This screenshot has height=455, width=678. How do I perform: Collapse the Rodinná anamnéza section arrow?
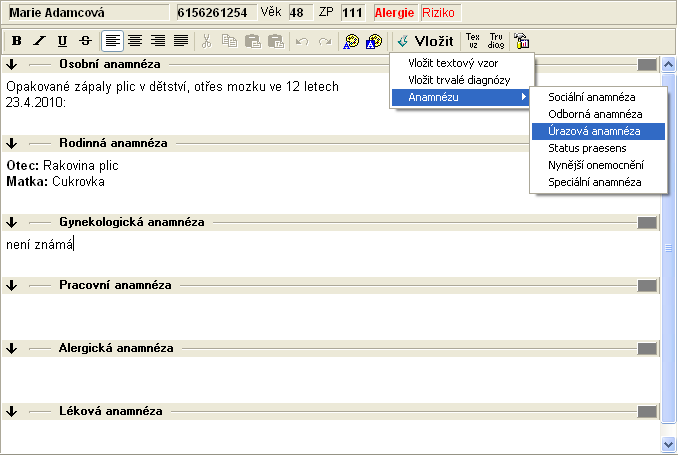(x=11, y=143)
